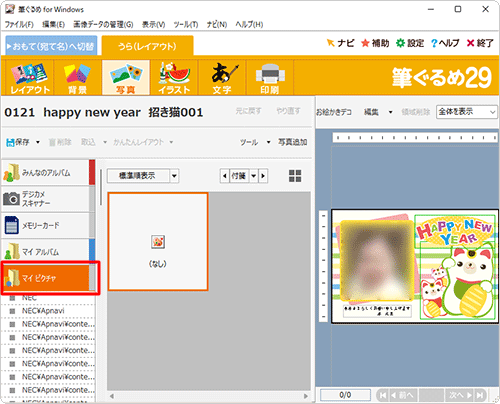This screenshot has width=500, height=404.
Task: Open the ツール(T) menu
Action: coord(186,24)
